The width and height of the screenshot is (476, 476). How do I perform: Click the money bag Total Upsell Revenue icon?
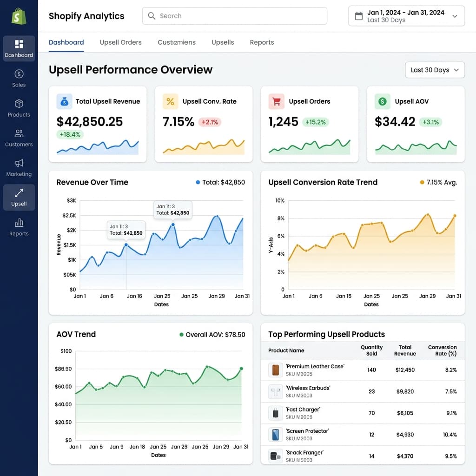click(64, 101)
